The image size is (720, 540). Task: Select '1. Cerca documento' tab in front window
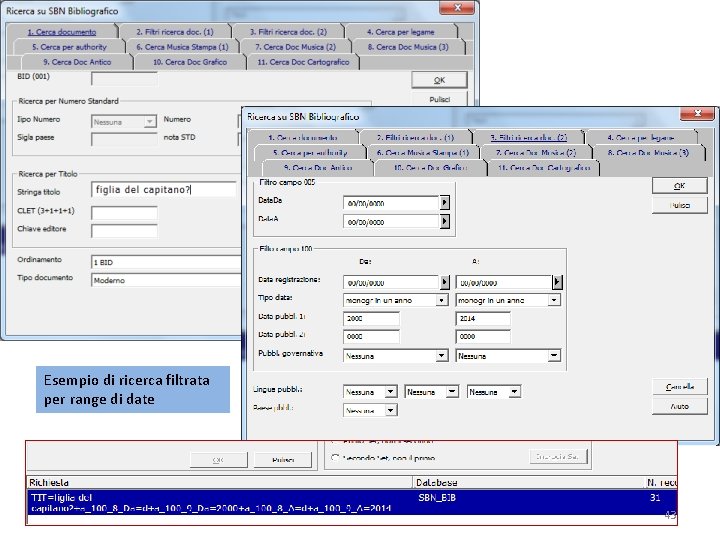click(303, 137)
